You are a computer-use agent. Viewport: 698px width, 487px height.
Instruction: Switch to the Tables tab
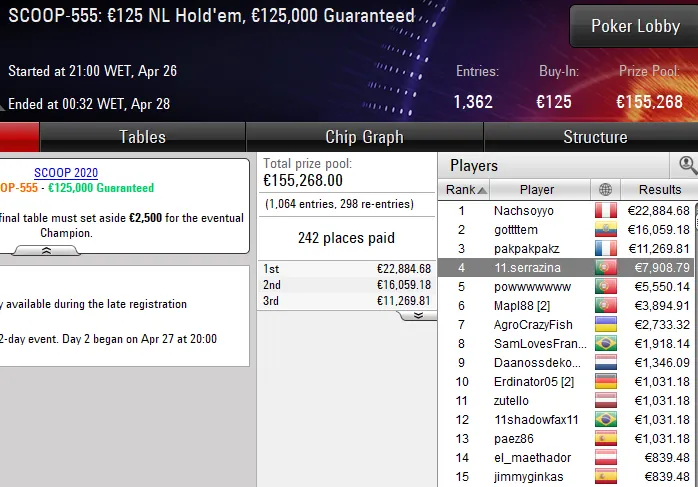142,137
